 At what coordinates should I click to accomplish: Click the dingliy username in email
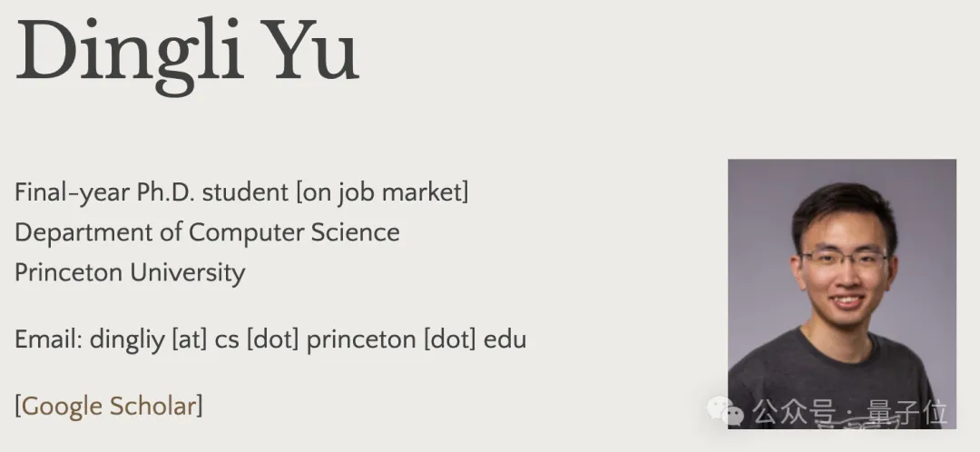tap(128, 340)
